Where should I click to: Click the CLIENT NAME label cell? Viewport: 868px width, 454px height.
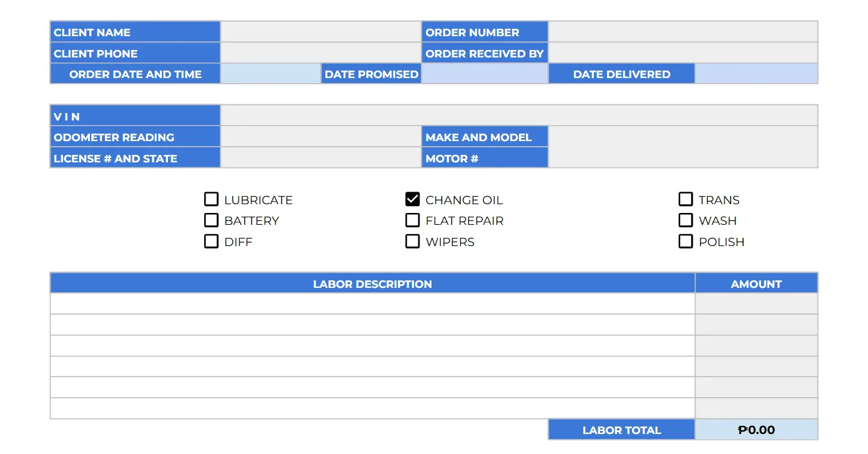coord(135,32)
